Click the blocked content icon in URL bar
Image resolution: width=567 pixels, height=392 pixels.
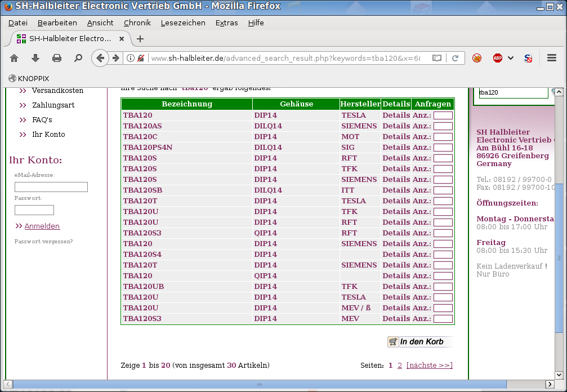(141, 58)
